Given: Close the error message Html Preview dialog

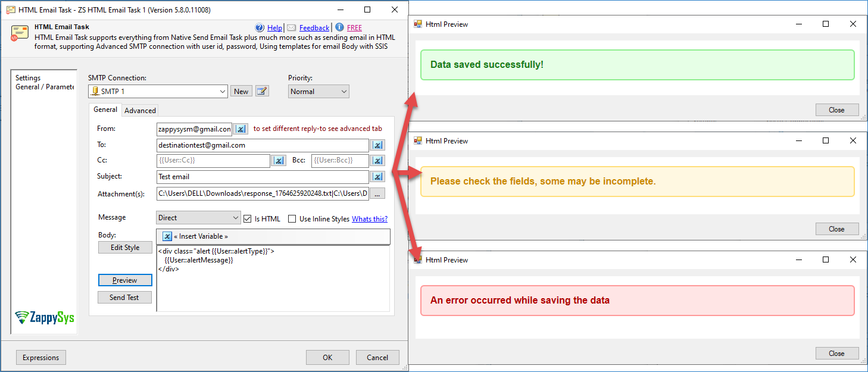Looking at the screenshot, I should point(836,353).
